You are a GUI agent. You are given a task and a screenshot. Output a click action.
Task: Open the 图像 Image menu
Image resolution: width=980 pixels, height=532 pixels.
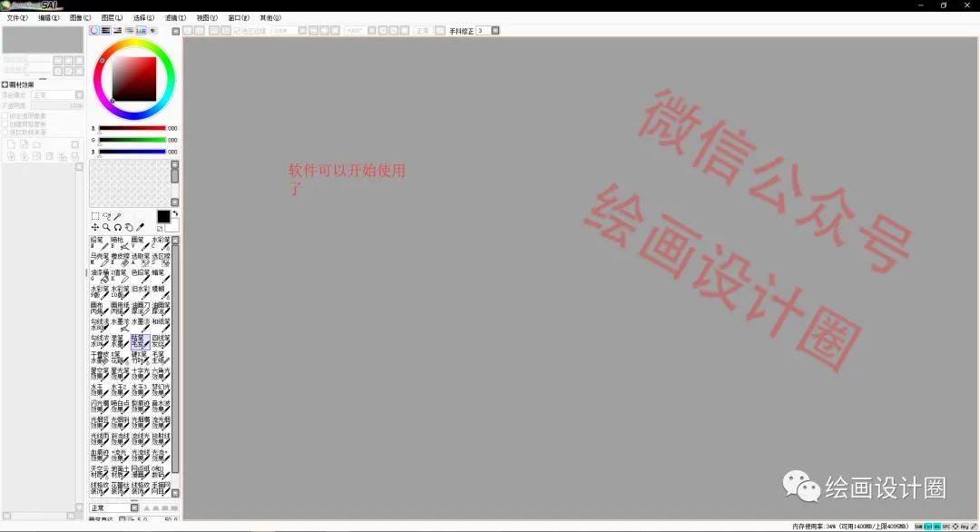pos(80,17)
